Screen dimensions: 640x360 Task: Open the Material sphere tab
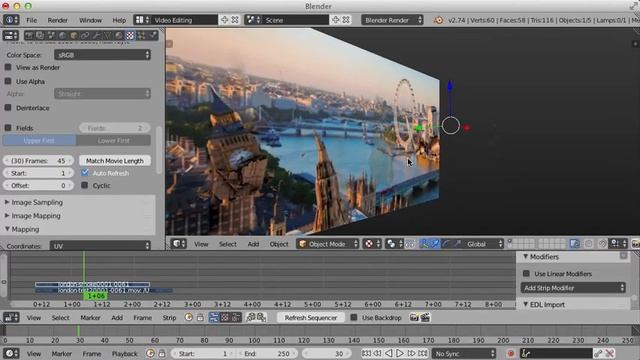(119, 36)
